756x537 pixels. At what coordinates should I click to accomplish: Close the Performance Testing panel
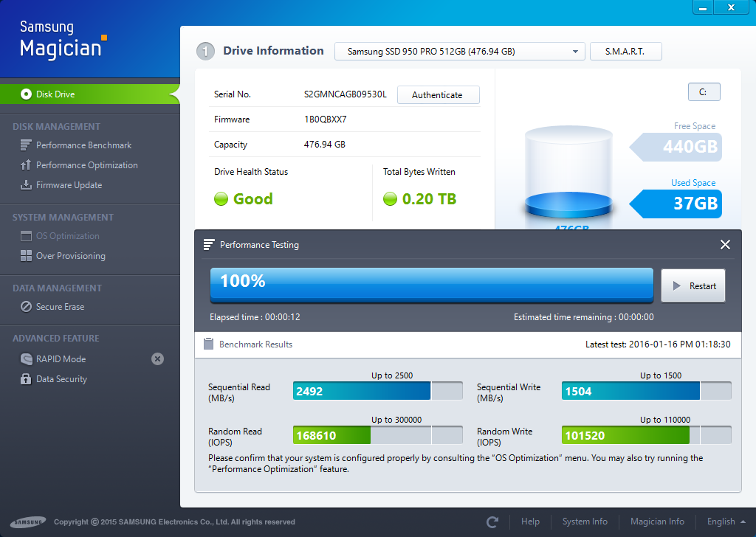[725, 245]
